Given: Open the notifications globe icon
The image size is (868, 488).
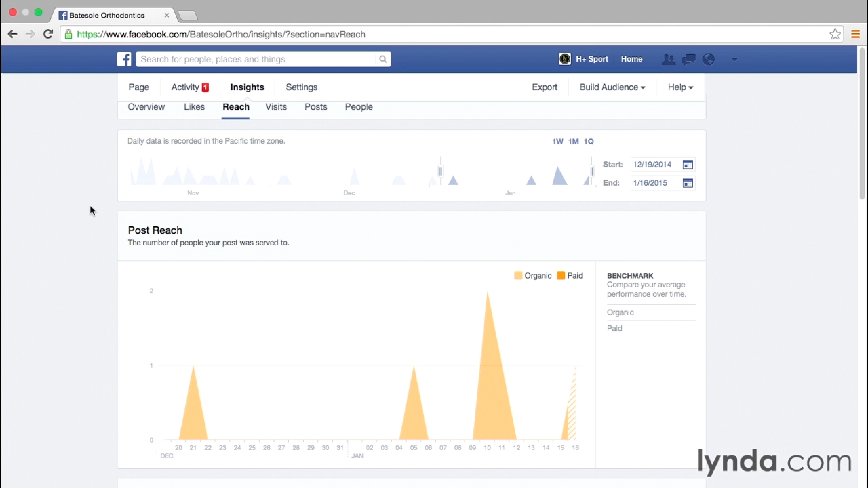Looking at the screenshot, I should click(709, 59).
